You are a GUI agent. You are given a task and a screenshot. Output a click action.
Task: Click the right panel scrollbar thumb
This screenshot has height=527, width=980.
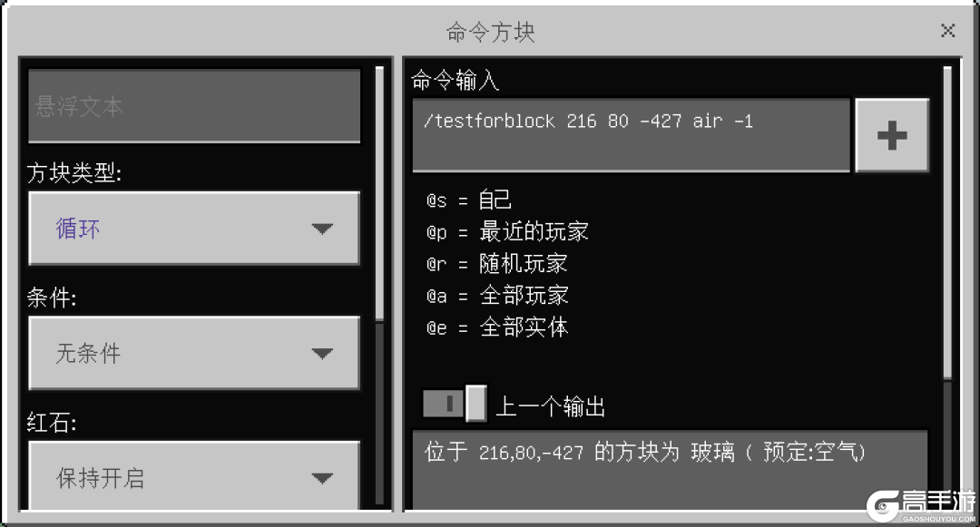click(947, 222)
